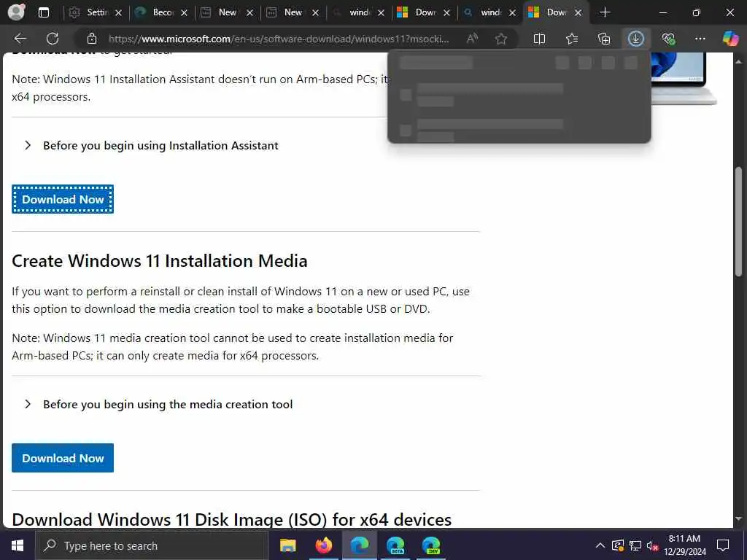Click the address bar URL
The height and width of the screenshot is (560, 747).
[x=279, y=39]
